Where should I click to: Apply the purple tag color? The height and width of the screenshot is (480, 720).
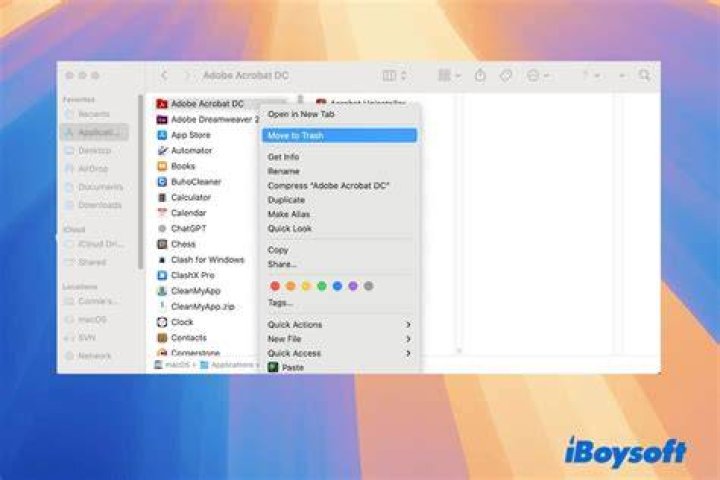353,286
